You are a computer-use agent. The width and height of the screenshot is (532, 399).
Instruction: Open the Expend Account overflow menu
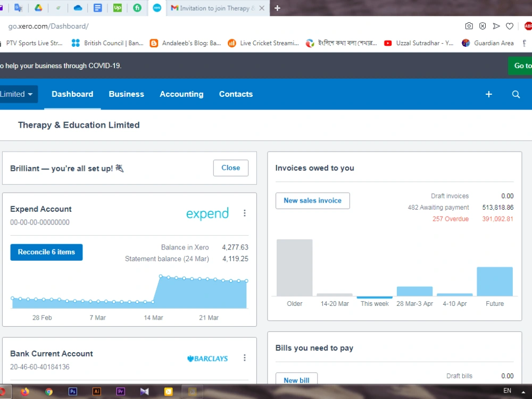245,213
